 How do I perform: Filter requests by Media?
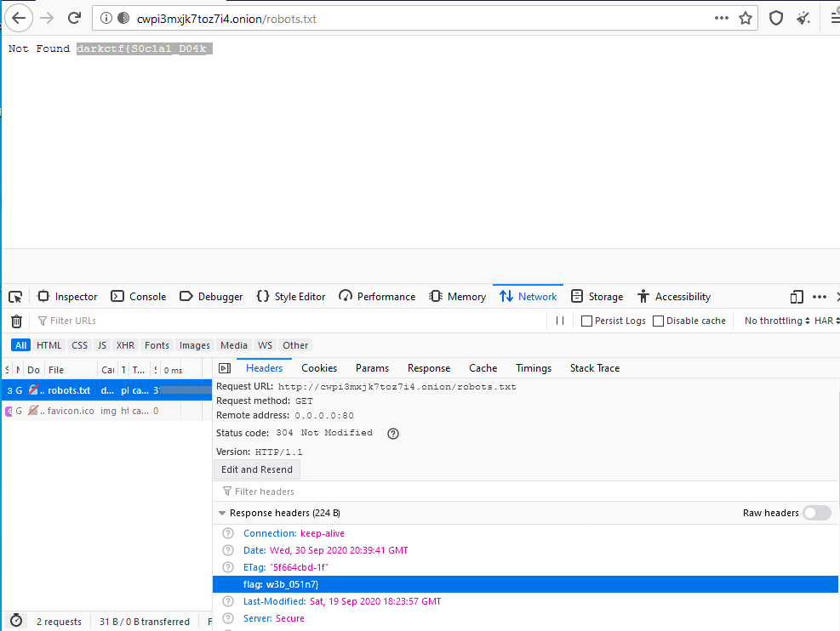pyautogui.click(x=233, y=345)
